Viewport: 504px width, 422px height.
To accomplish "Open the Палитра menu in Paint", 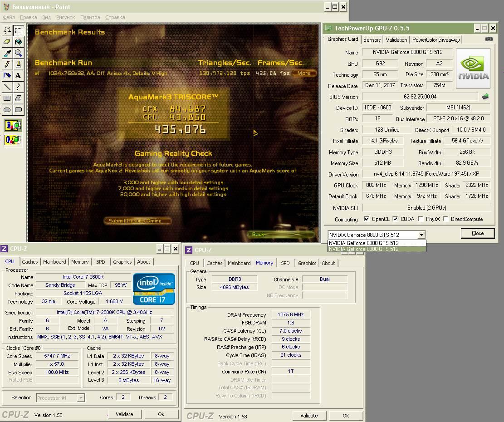I will click(90, 17).
